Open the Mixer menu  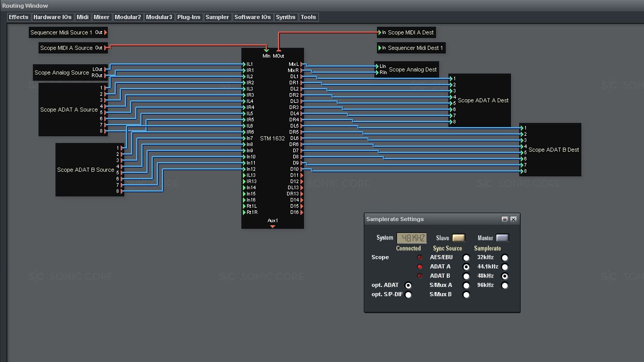101,17
